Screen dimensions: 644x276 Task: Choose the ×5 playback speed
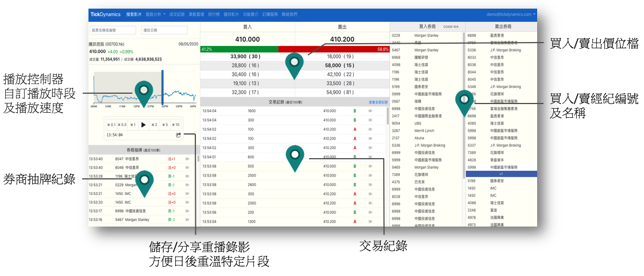165,125
